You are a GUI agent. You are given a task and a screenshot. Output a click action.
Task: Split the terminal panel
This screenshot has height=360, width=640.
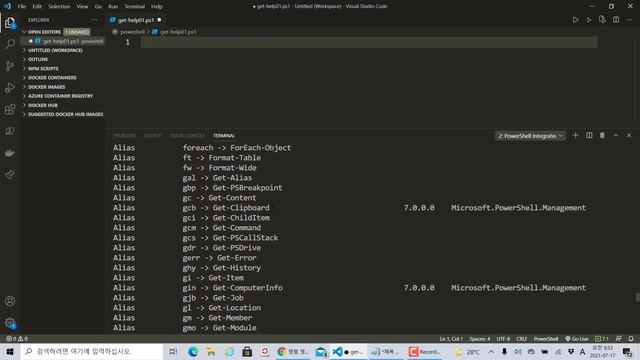(x=589, y=136)
